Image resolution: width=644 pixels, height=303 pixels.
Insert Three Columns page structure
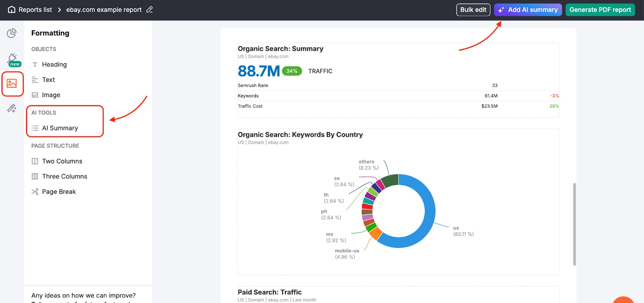tap(64, 176)
